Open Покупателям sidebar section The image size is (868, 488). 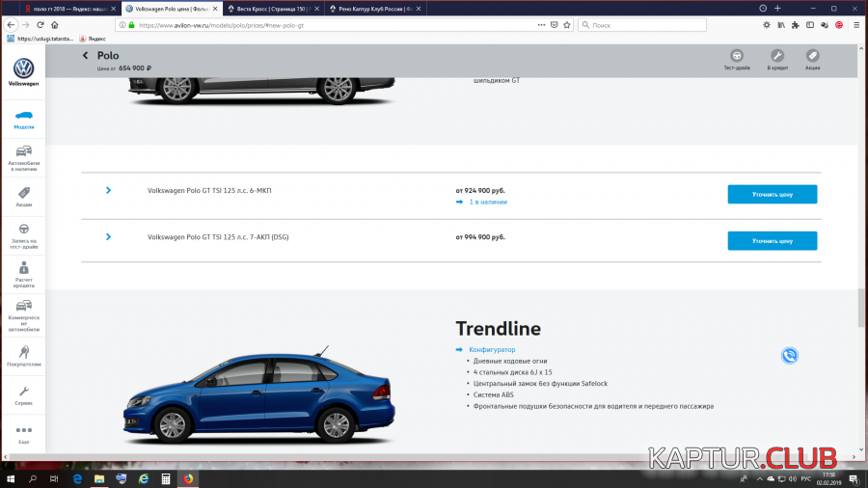24,356
